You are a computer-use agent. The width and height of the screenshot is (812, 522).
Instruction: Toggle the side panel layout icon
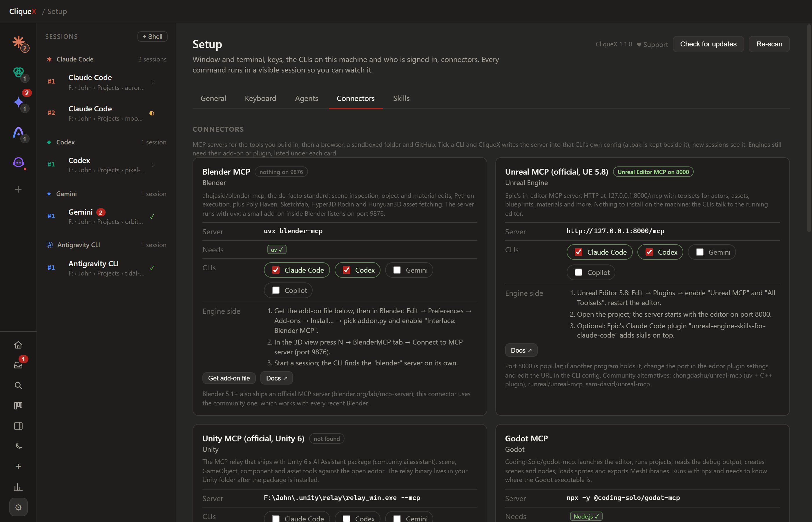tap(18, 426)
